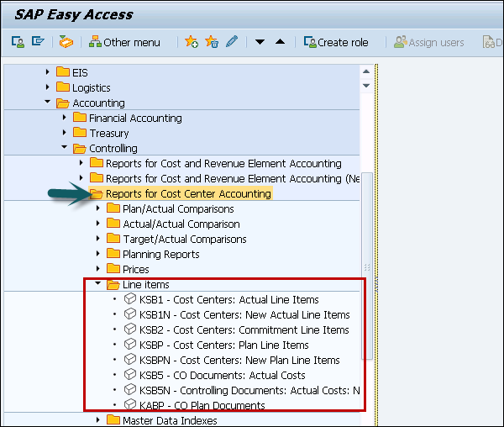The image size is (504, 427).
Task: Click the open Line items folder icon
Action: tap(113, 284)
